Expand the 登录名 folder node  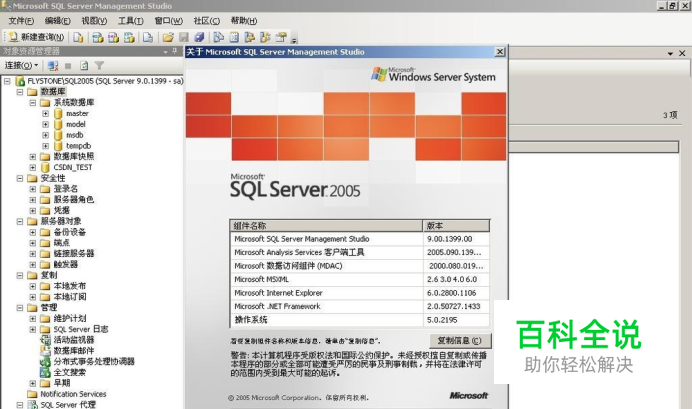click(33, 189)
